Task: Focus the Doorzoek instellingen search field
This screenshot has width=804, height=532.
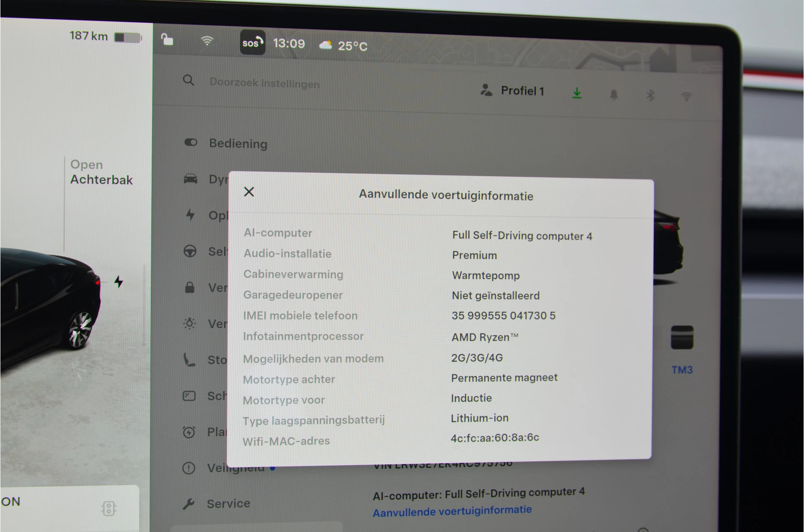Action: pos(264,83)
